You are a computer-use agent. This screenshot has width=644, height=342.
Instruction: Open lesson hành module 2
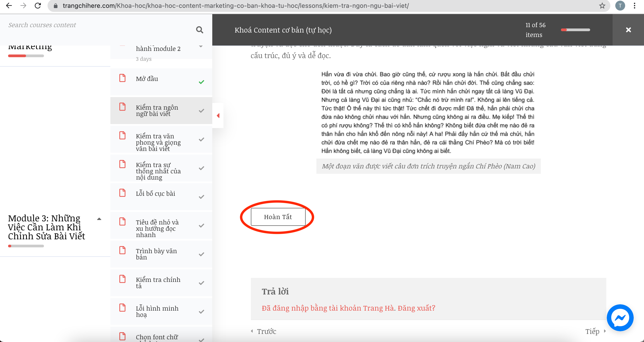(158, 49)
